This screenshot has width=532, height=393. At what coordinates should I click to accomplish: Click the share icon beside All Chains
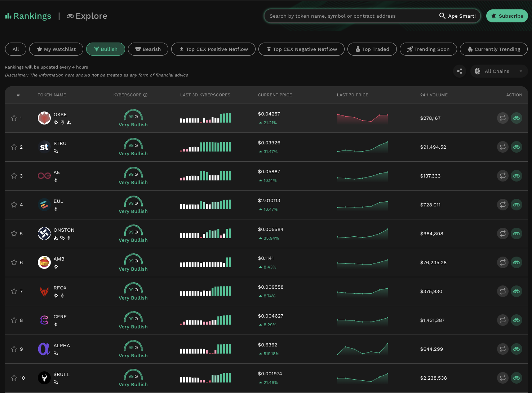pos(460,71)
